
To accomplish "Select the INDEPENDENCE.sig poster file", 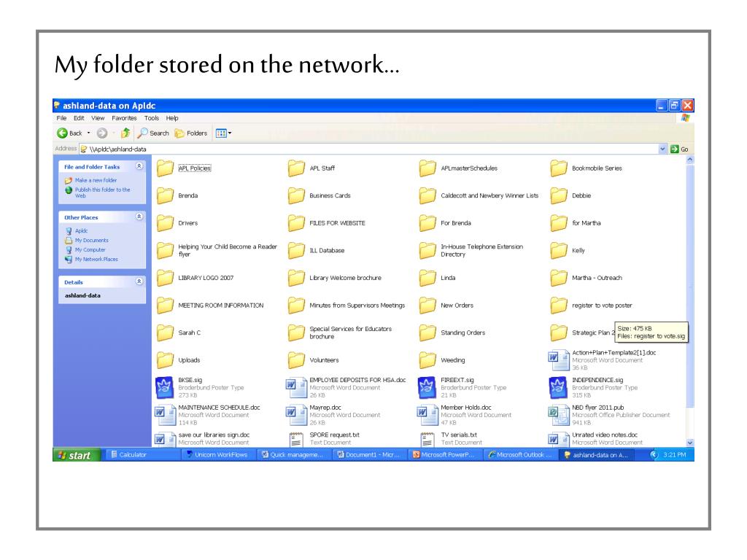I will [x=594, y=387].
